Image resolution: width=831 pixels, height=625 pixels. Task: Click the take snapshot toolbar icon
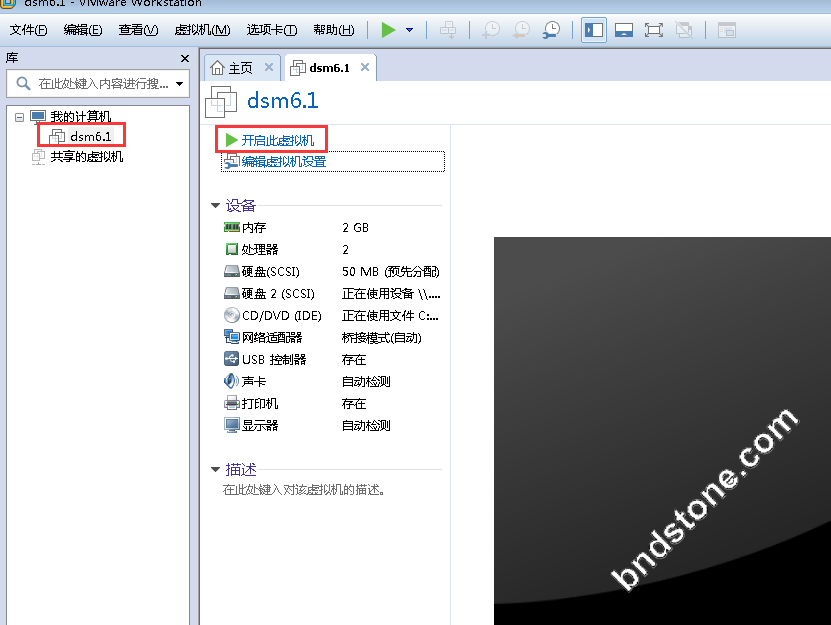tap(491, 30)
